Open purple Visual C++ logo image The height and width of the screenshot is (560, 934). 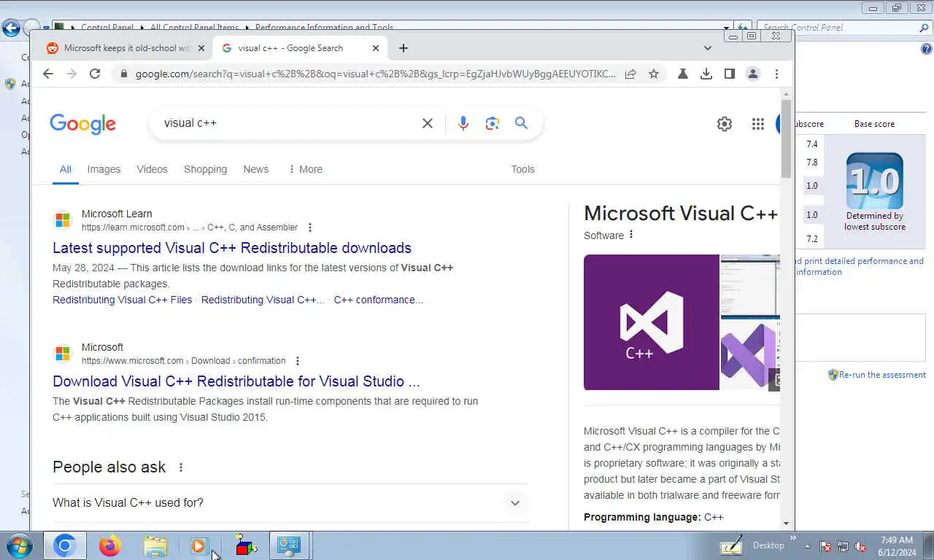[x=652, y=322]
